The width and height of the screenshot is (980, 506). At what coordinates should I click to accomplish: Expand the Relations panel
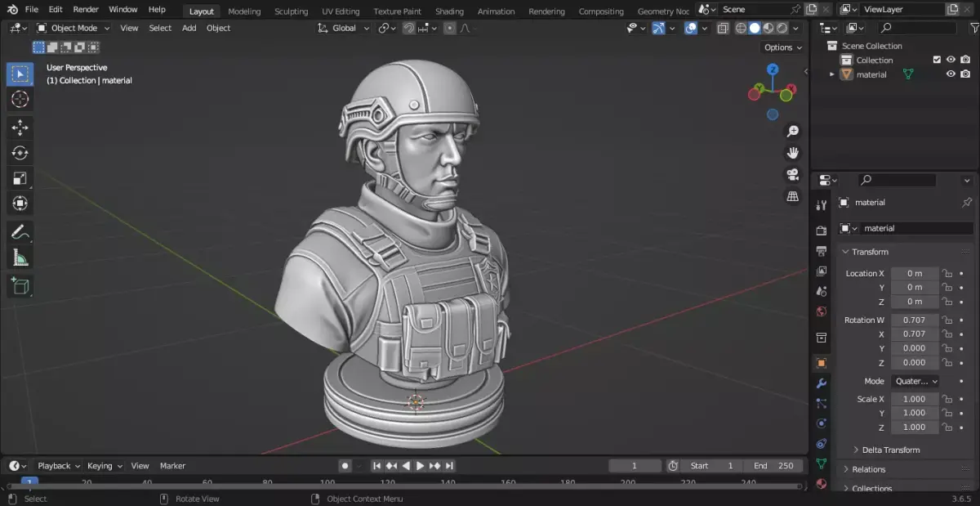tap(869, 469)
